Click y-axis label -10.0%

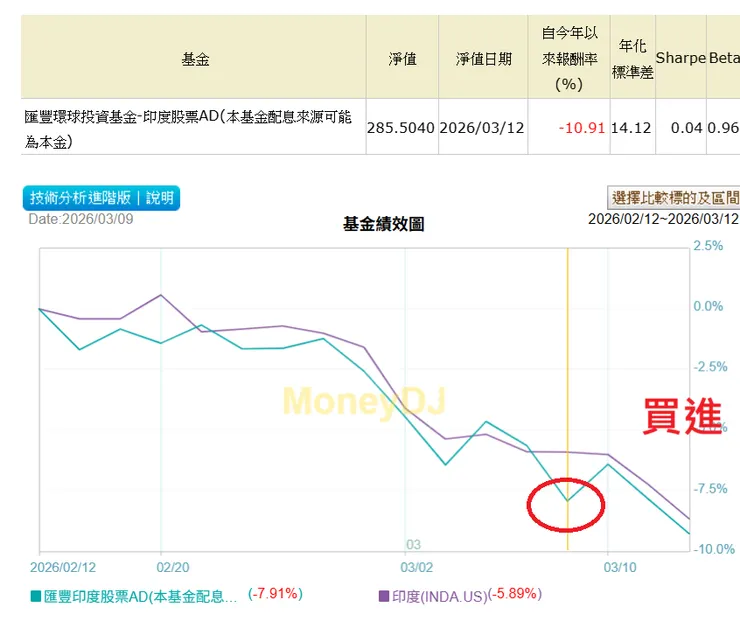[714, 549]
